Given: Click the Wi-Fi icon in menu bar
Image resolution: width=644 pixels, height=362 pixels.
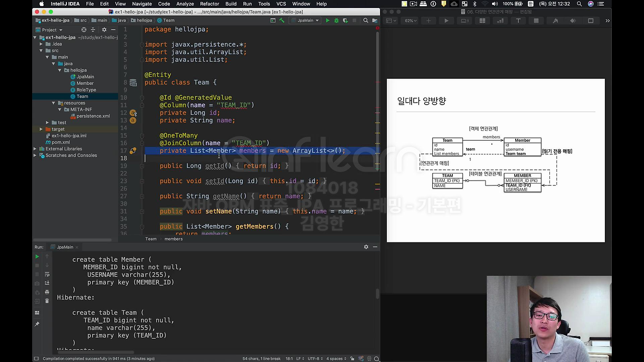Looking at the screenshot, I should (485, 4).
